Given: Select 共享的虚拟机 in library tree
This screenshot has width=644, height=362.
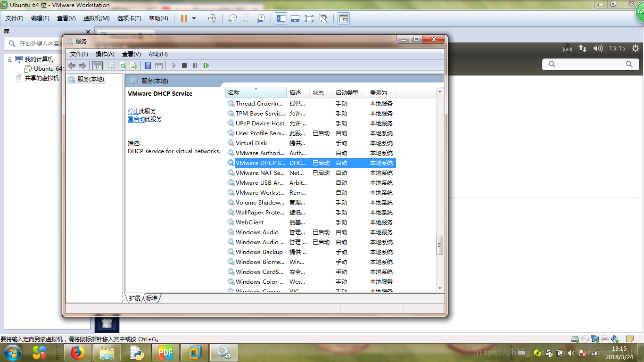Looking at the screenshot, I should pos(38,78).
